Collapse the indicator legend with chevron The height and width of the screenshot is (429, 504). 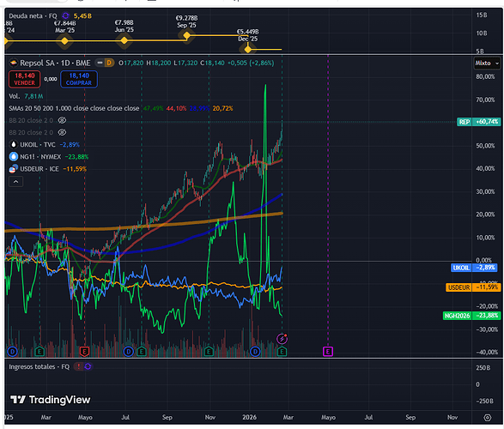[x=15, y=182]
